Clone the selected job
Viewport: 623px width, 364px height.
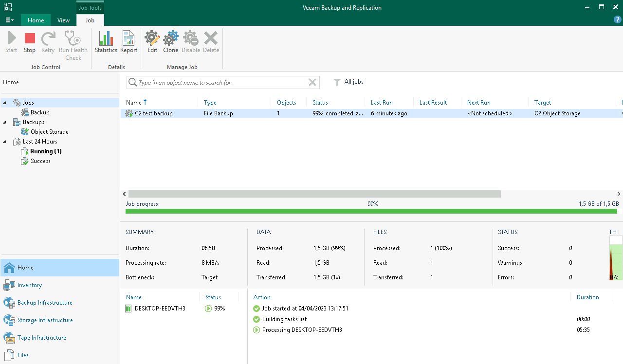coord(171,42)
